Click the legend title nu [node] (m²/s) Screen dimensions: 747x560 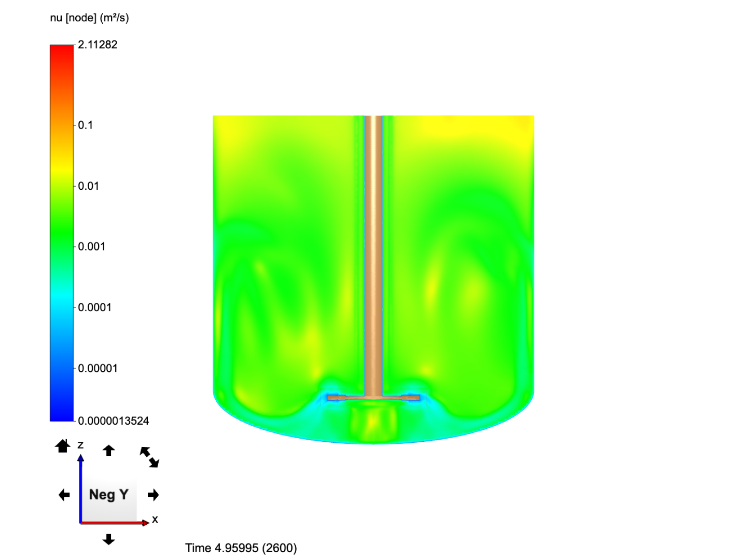coord(89,18)
